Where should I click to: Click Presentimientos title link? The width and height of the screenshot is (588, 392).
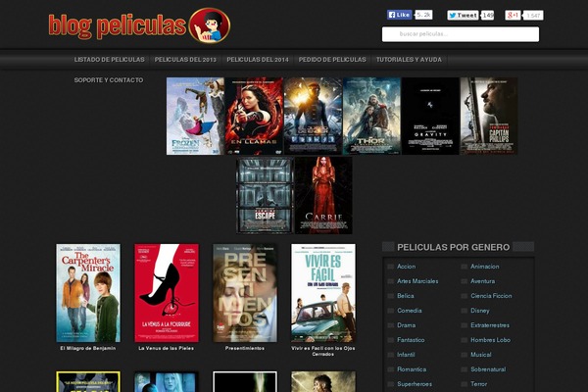[245, 348]
